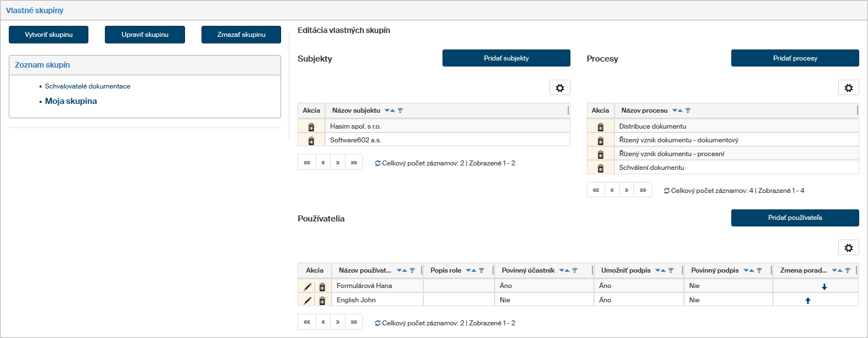
Task: Select Schvalovatelé dokumentace group
Action: (87, 86)
